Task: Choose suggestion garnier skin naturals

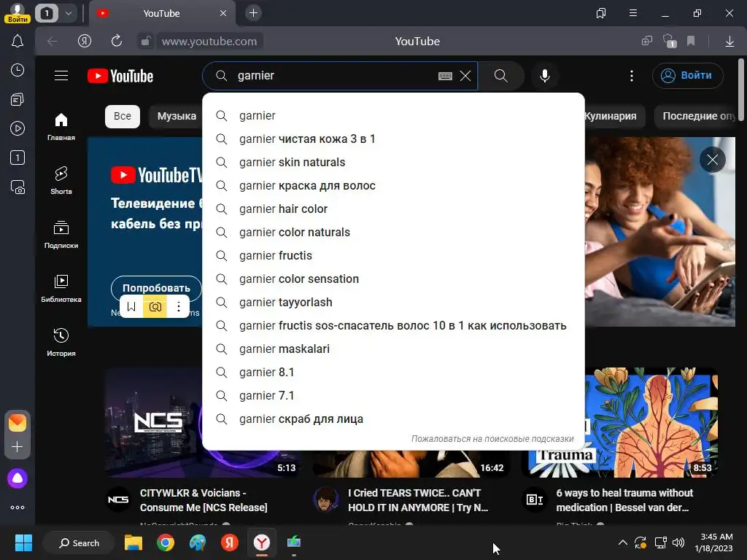Action: pyautogui.click(x=393, y=163)
